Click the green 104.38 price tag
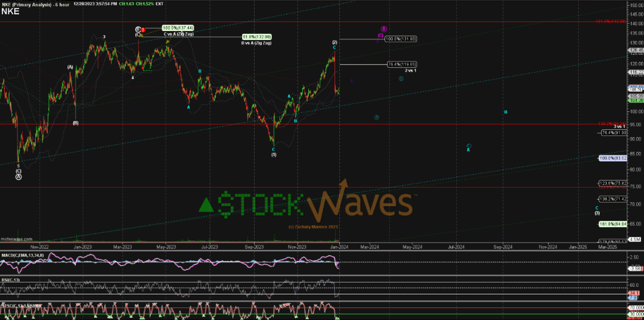 pyautogui.click(x=636, y=100)
